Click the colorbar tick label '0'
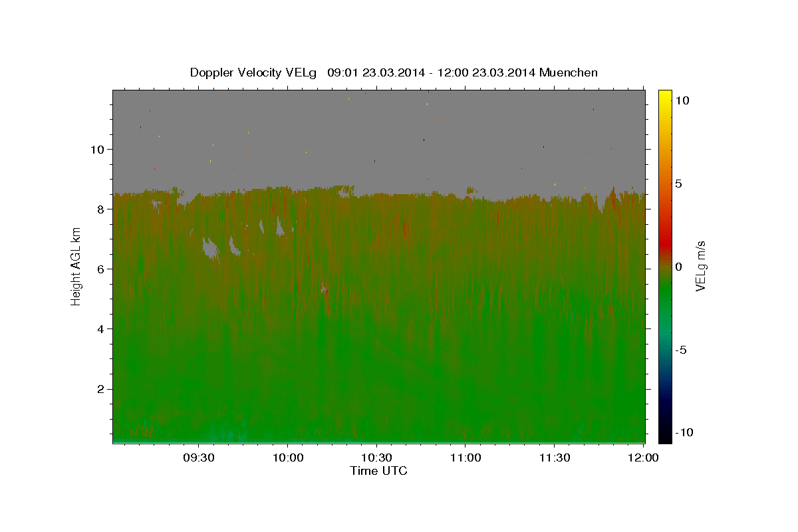Screen dimensions: 798x532 [x=678, y=267]
